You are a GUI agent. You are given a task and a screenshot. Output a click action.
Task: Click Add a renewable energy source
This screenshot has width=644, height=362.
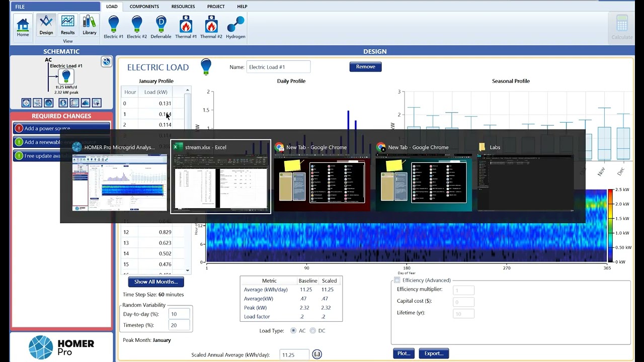(x=61, y=142)
